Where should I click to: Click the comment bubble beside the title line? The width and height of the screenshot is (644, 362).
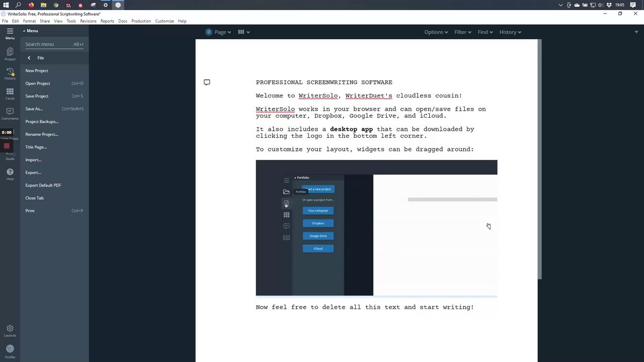207,82
